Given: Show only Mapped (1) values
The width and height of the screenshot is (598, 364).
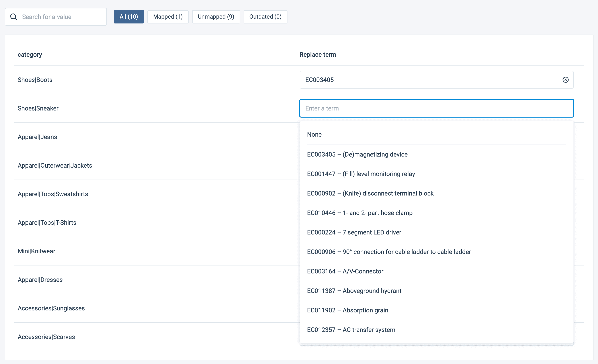Looking at the screenshot, I should (x=168, y=17).
